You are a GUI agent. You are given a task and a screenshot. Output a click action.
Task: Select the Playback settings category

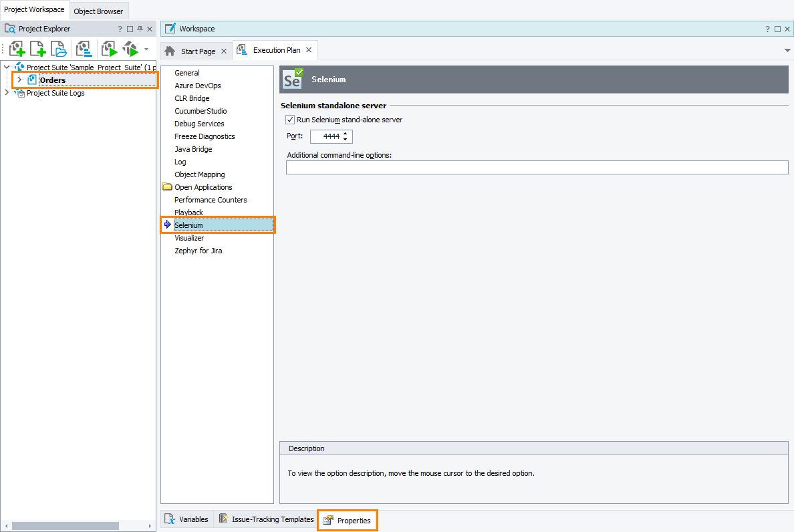pos(188,212)
